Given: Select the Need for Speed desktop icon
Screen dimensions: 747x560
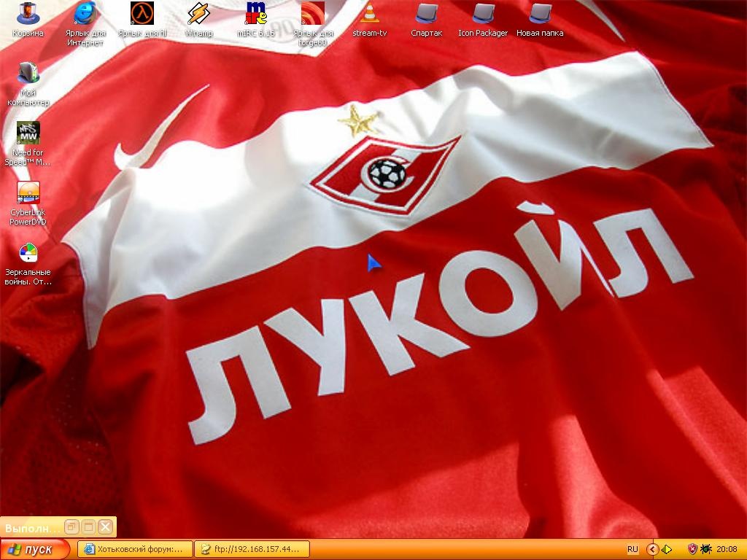Looking at the screenshot, I should coord(28,133).
